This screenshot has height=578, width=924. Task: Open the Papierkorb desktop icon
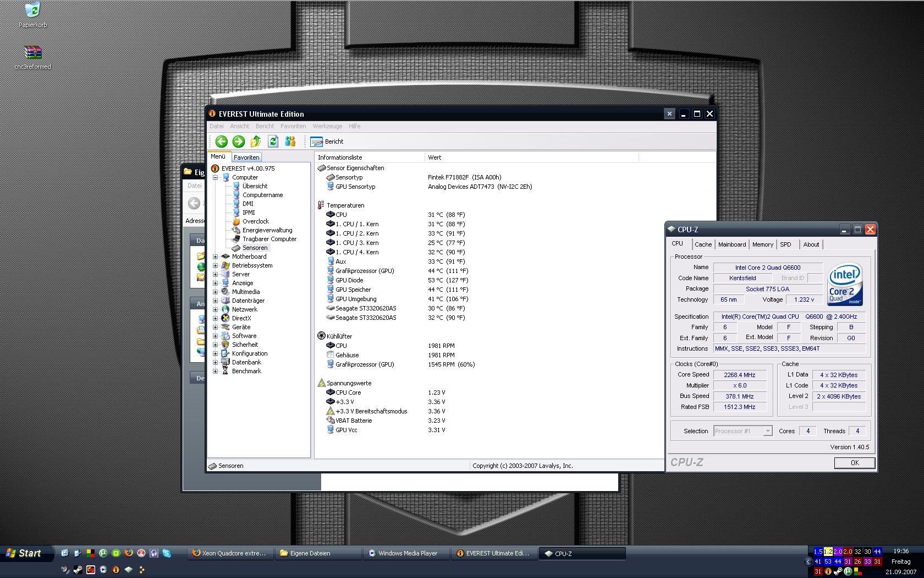point(32,15)
